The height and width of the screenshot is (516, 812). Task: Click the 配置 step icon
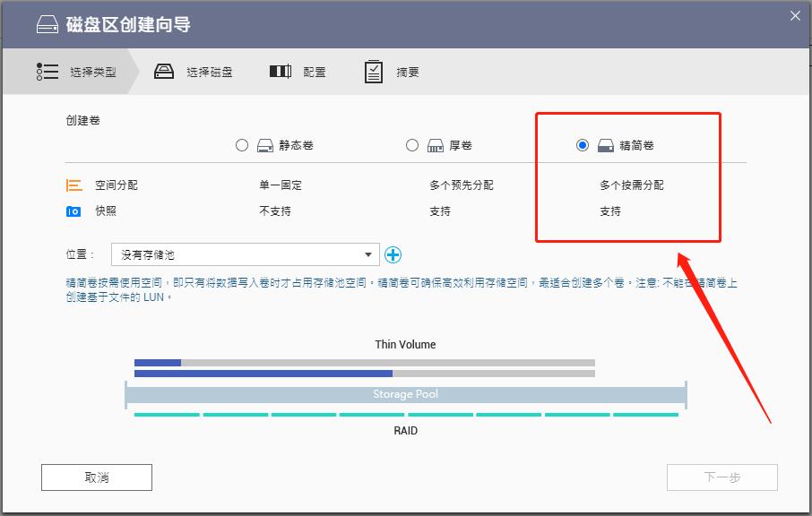tap(278, 71)
